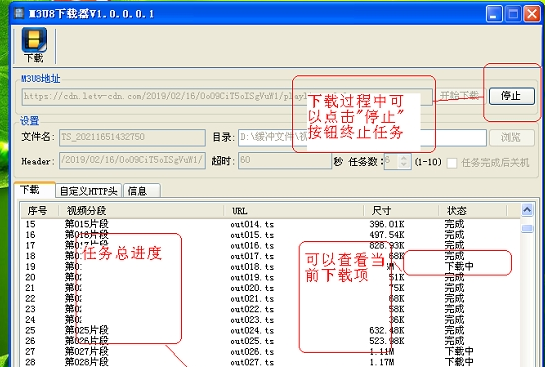545x367 pixels.
Task: Maximize the M3U8下载器 window
Action: tap(513, 14)
